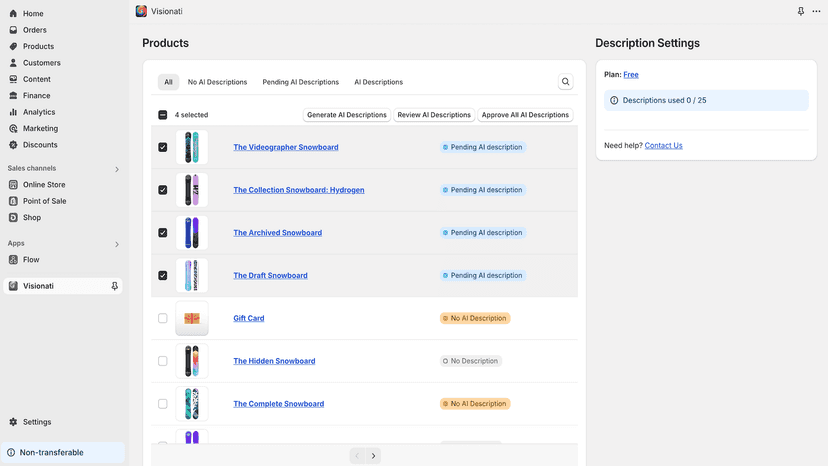
Task: Click the Analytics bar chart icon
Action: point(13,112)
